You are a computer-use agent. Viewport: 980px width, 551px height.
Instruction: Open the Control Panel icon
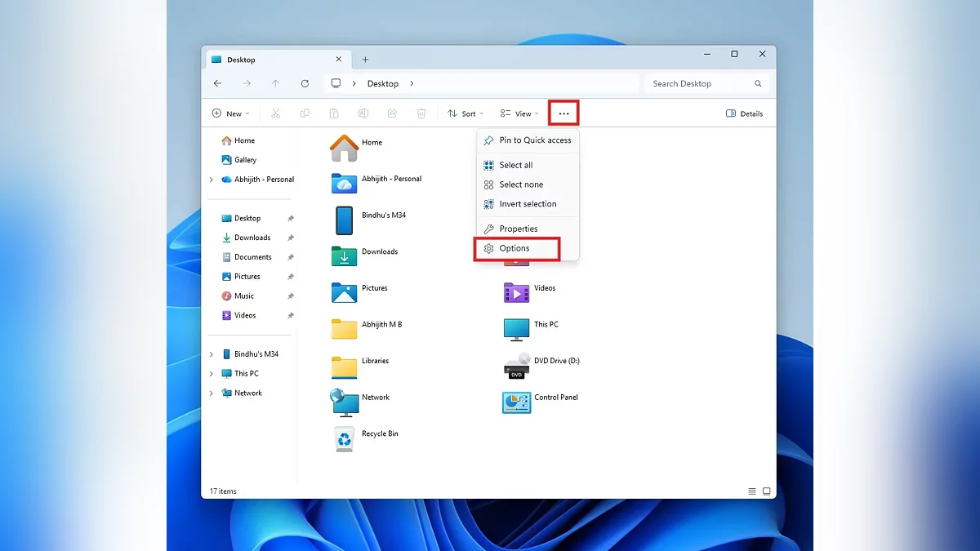pyautogui.click(x=516, y=402)
